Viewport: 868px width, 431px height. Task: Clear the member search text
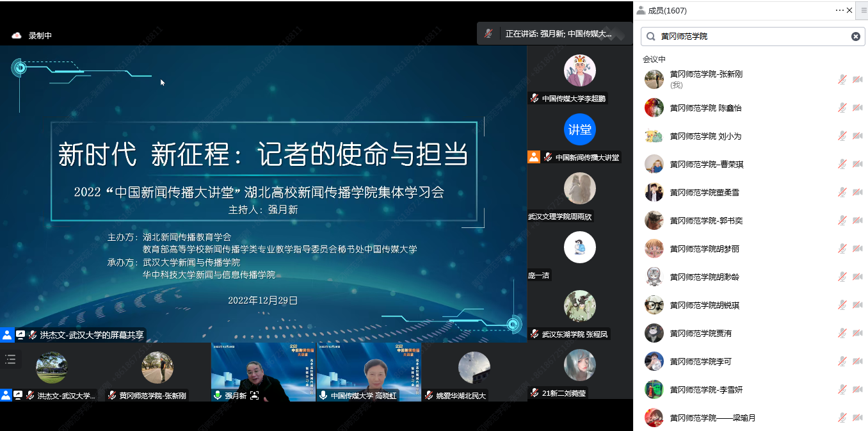click(855, 37)
